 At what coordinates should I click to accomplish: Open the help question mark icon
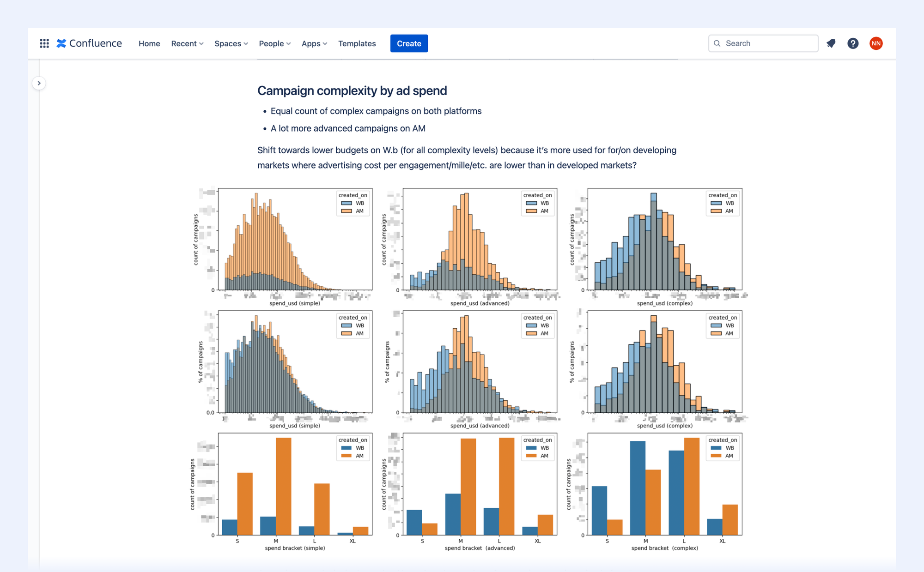[x=853, y=43]
